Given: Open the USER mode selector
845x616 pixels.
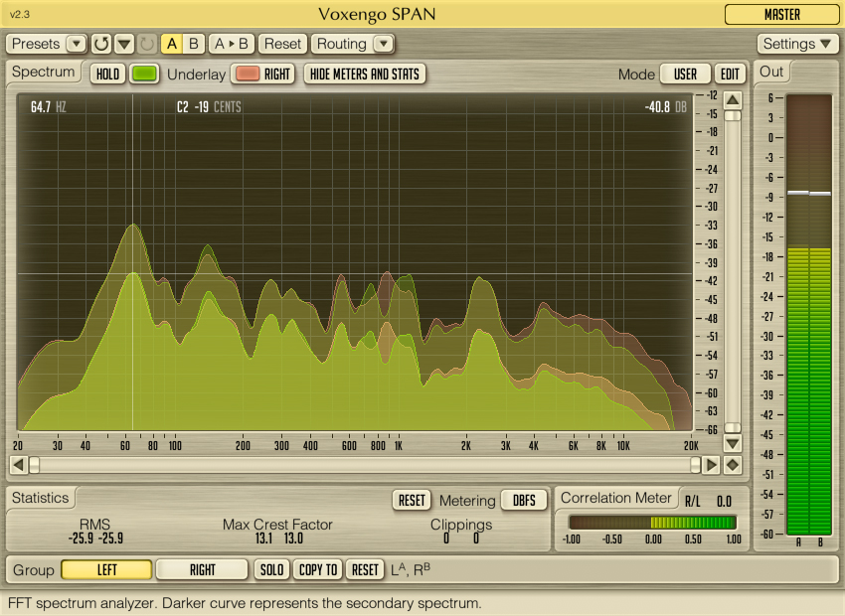Looking at the screenshot, I should click(x=685, y=74).
